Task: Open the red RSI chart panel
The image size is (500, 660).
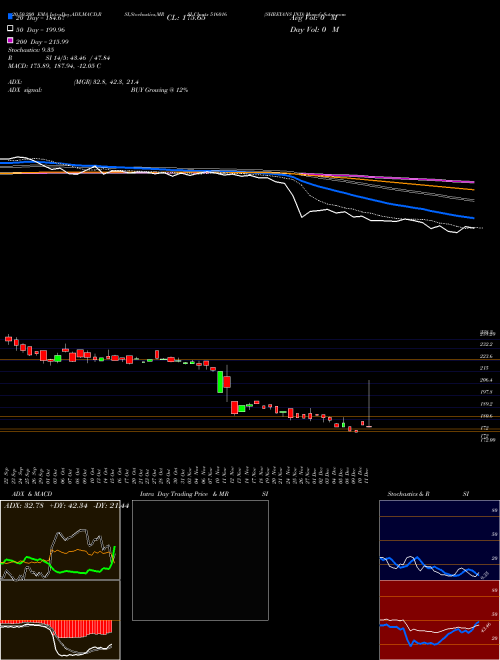Action: [439, 620]
